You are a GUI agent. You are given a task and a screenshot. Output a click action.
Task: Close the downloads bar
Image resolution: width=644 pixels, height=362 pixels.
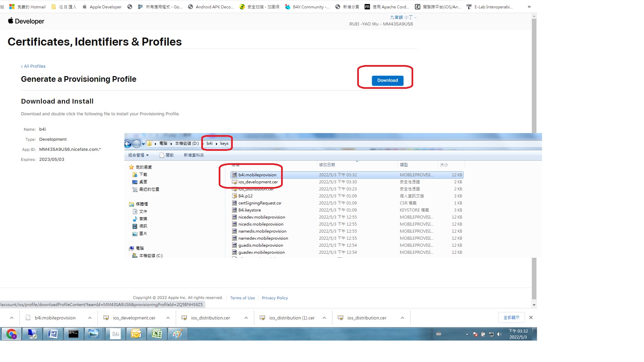coord(531,317)
